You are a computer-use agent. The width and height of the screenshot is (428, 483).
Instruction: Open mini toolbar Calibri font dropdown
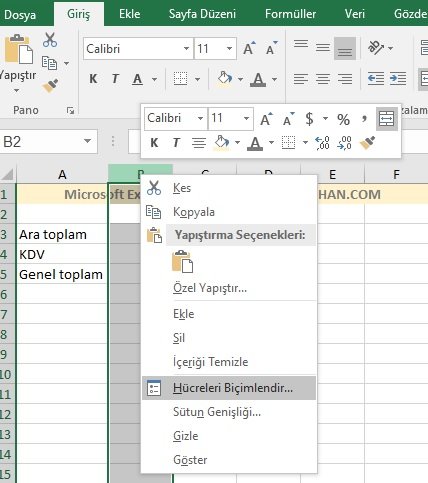[x=200, y=118]
